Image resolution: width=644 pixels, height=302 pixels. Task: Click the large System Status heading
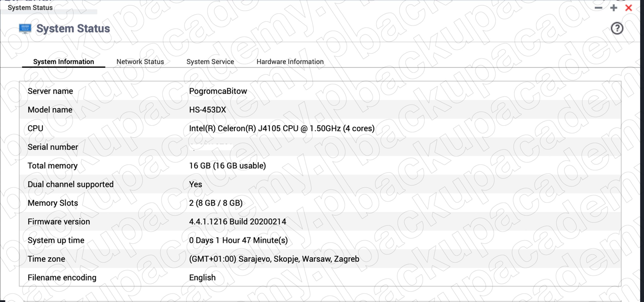pos(73,28)
